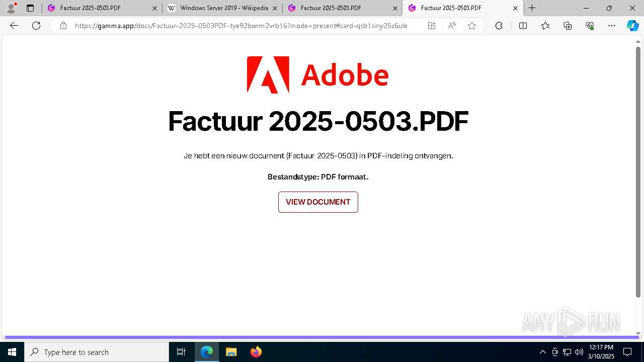Click scrollbar up arrow
The width and height of the screenshot is (644, 362).
point(638,42)
